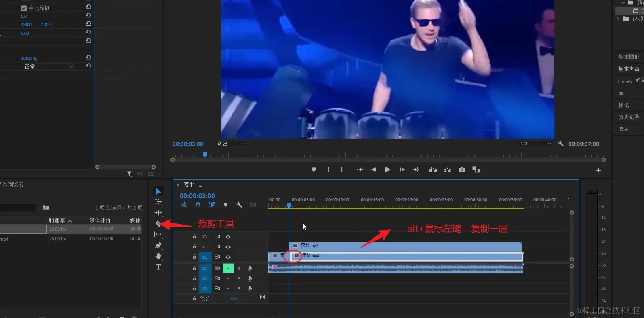Open the 适合 zoom level dropdown

click(x=232, y=144)
